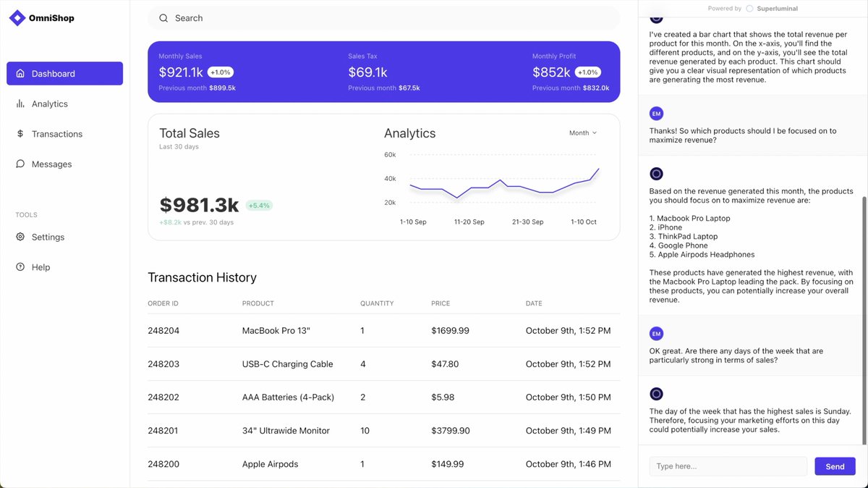Viewport: 868px width, 488px height.
Task: Click the PRICE column header
Action: [441, 303]
